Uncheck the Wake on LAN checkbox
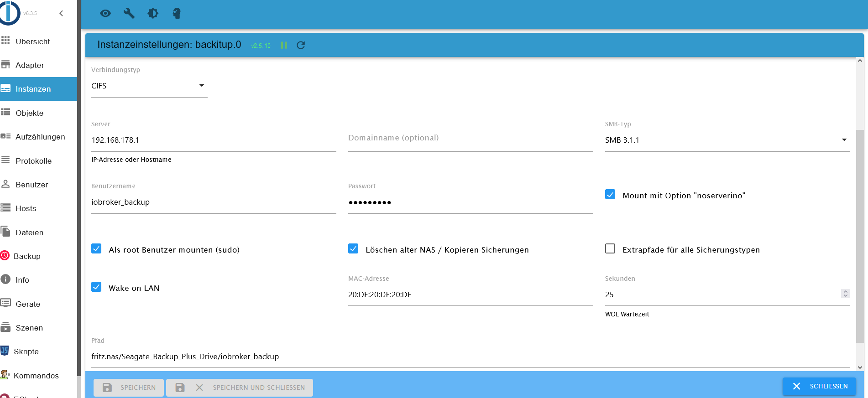868x398 pixels. [x=96, y=287]
